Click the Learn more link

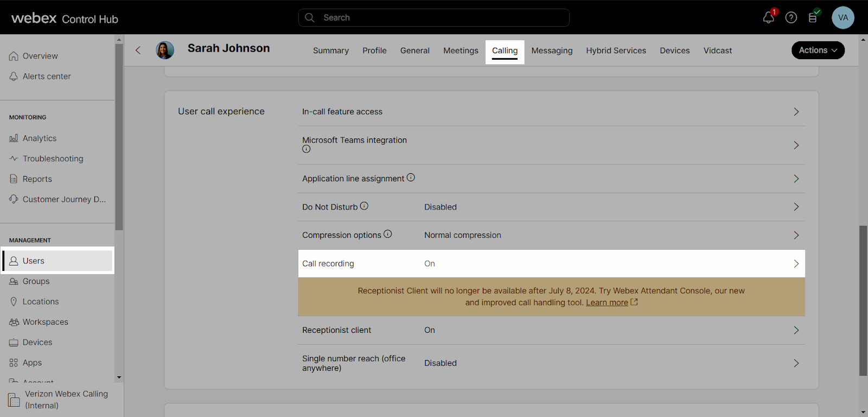pos(607,302)
